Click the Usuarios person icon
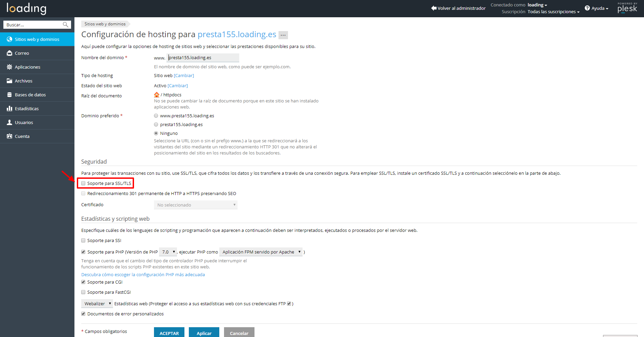 coord(9,122)
